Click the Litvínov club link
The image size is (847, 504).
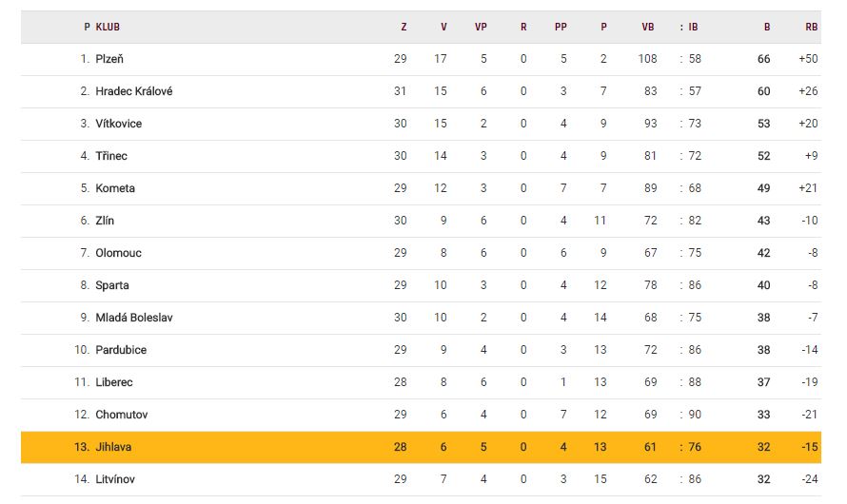tap(116, 479)
